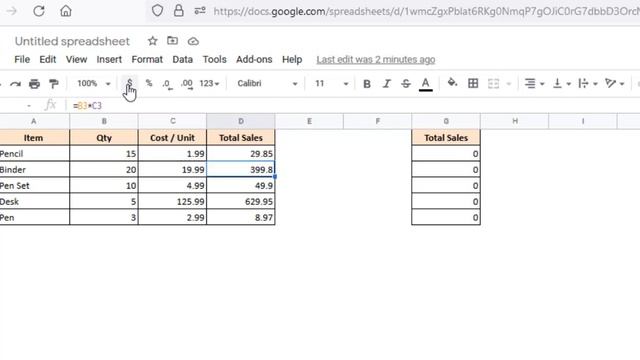Open the File menu

[22, 60]
